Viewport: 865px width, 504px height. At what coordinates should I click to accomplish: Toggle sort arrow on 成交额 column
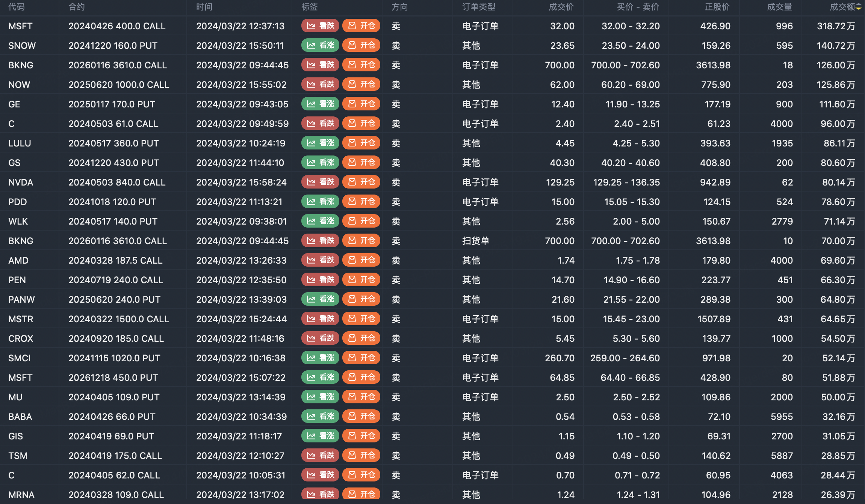859,7
